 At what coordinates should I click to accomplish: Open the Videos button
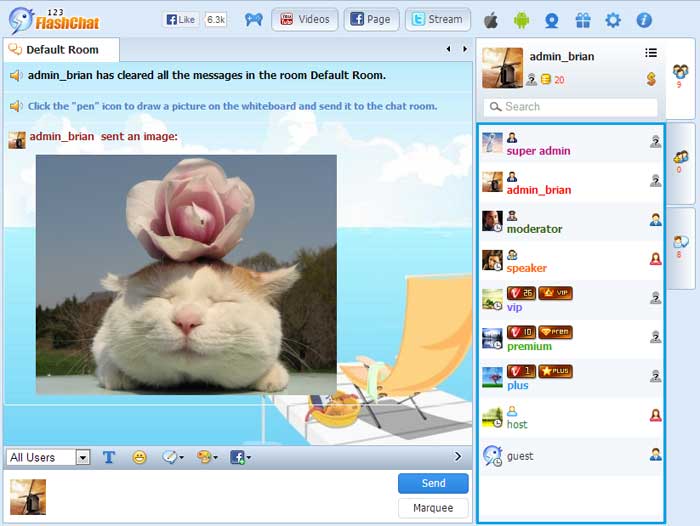pos(304,20)
